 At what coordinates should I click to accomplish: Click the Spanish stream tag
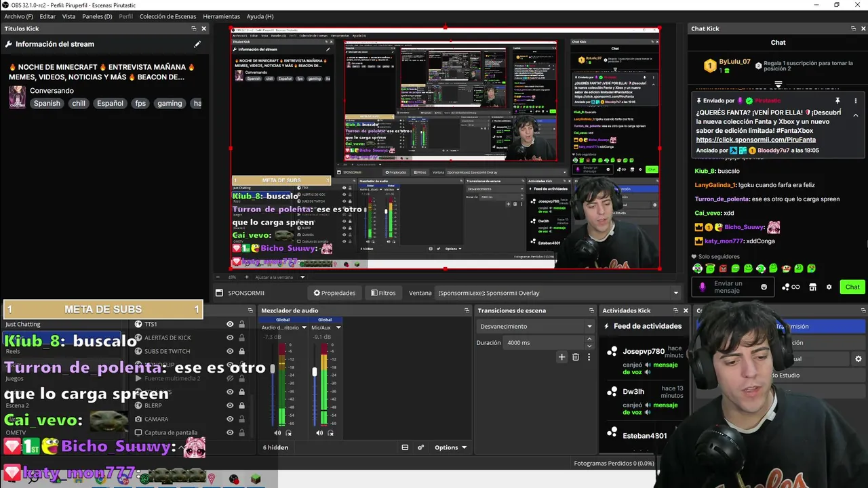pyautogui.click(x=47, y=103)
